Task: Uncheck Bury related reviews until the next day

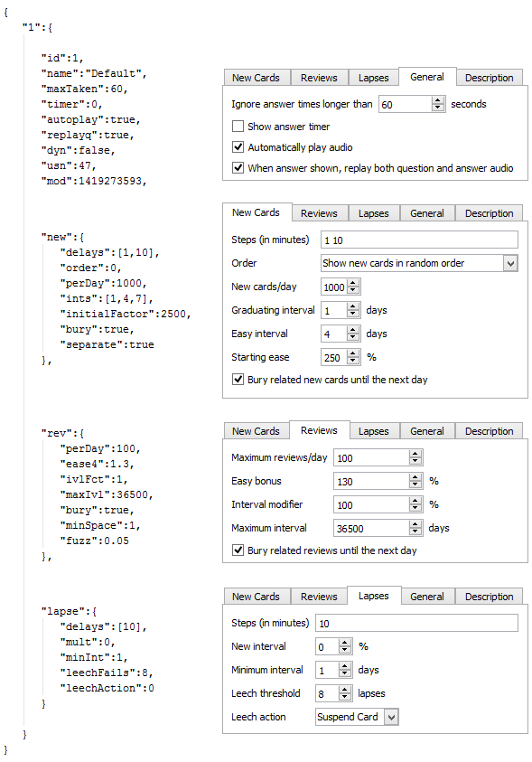Action: click(238, 550)
